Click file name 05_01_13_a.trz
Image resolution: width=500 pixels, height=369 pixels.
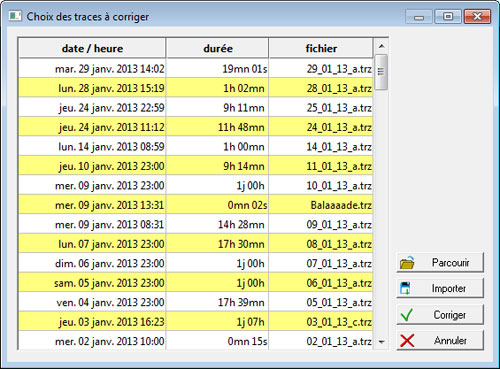click(x=339, y=302)
